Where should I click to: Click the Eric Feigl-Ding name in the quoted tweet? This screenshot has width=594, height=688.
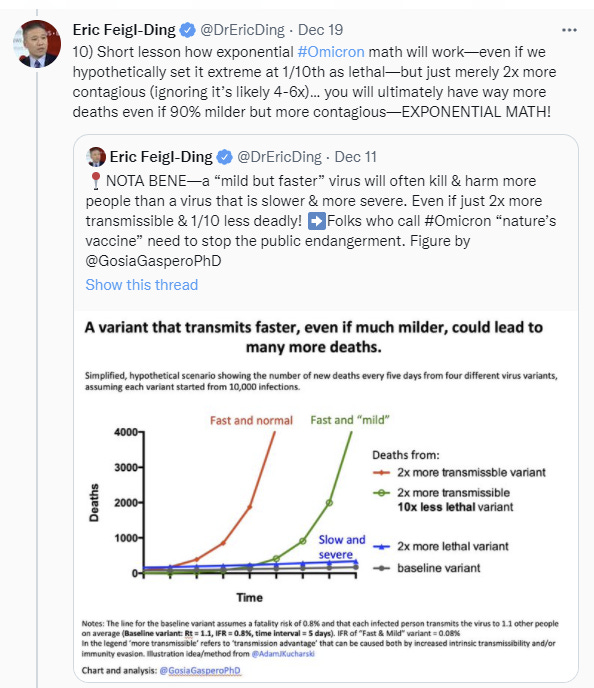click(x=161, y=157)
